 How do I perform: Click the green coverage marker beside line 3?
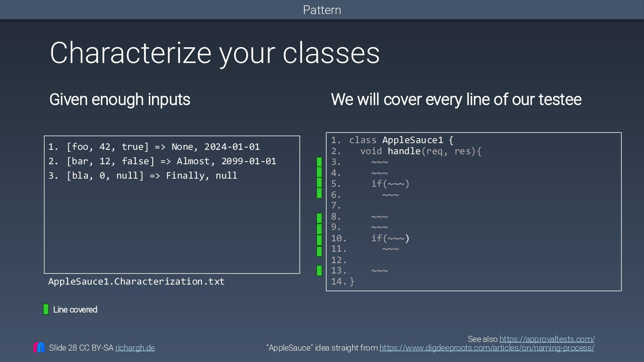click(319, 162)
